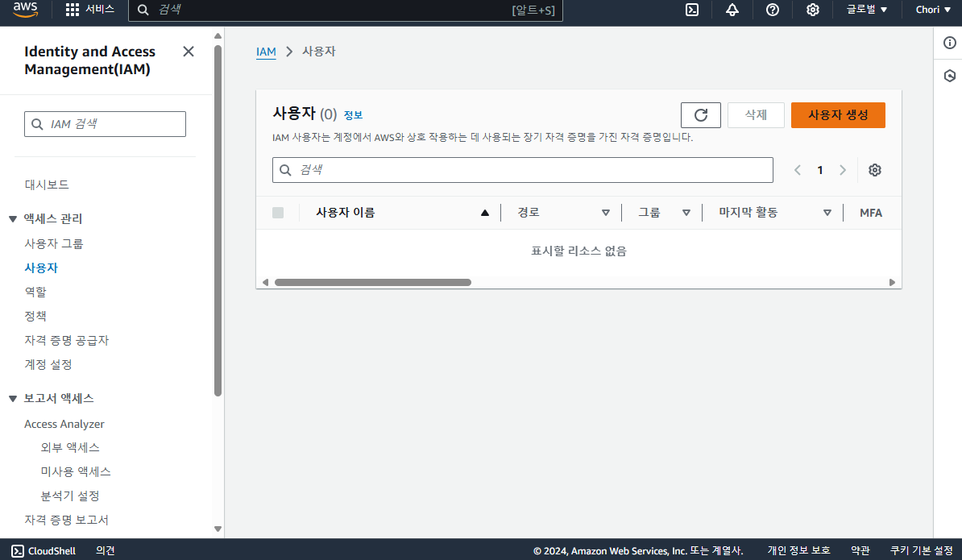Open 역할 in sidebar
Screen dimensions: 962x560
(35, 292)
